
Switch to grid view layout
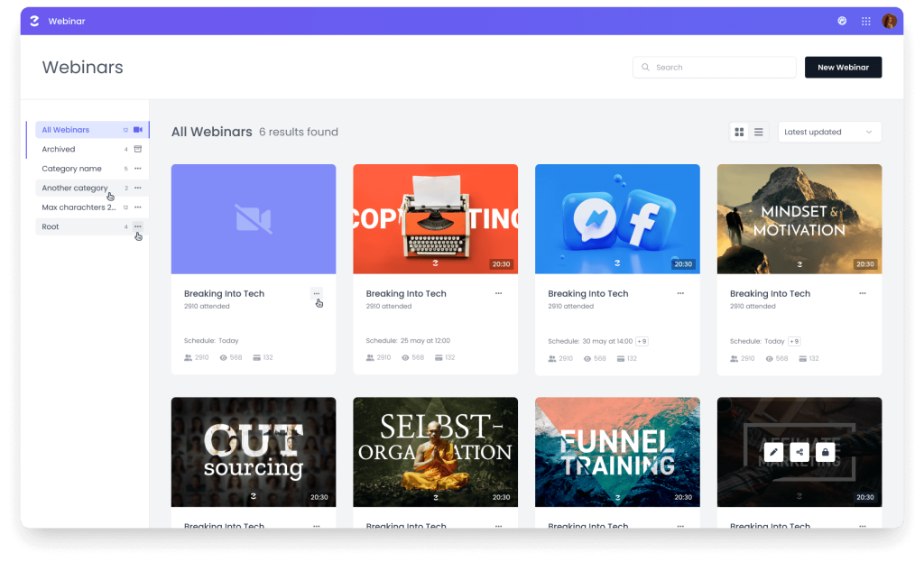click(x=739, y=132)
